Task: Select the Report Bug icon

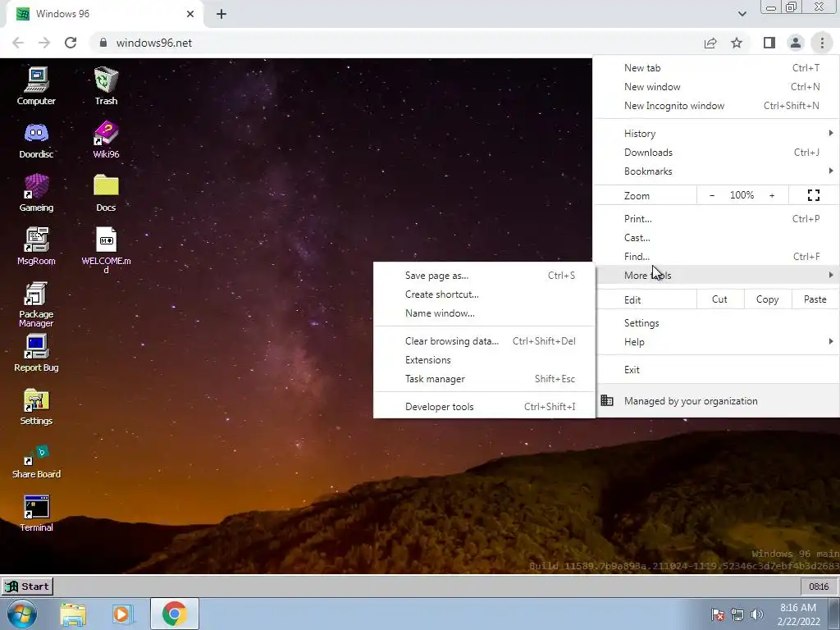Action: (x=36, y=353)
